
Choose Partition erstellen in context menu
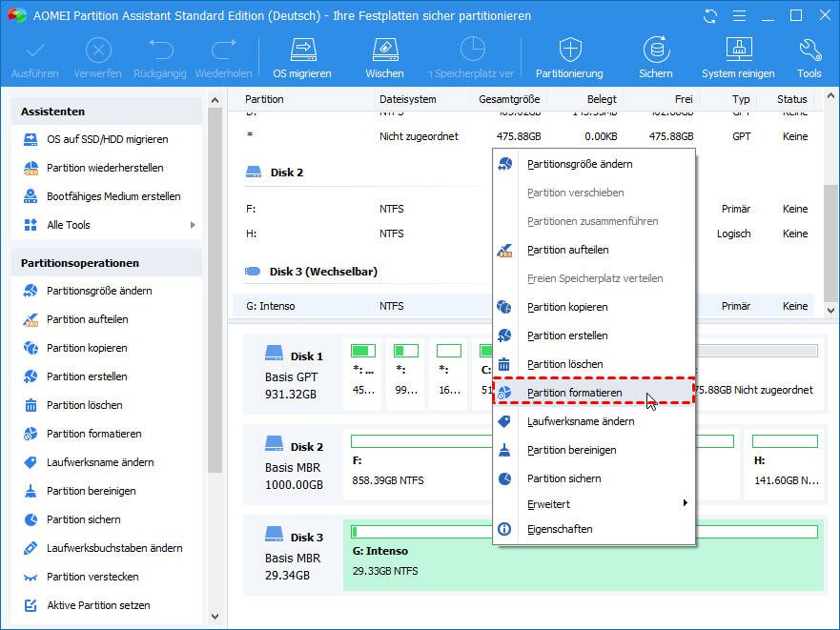pyautogui.click(x=594, y=335)
